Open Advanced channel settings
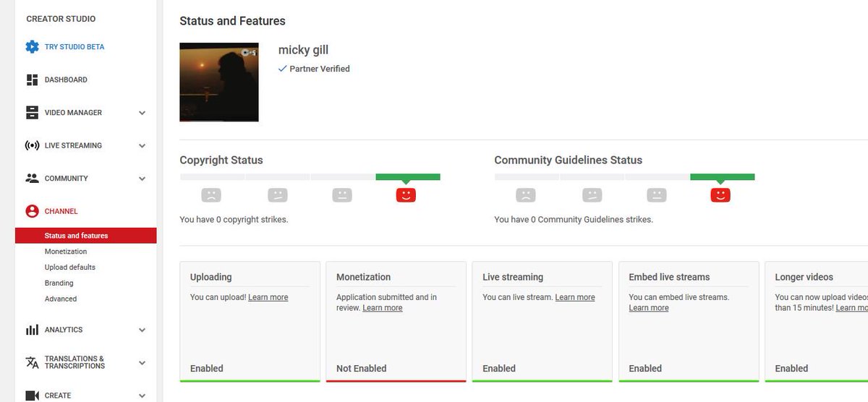868x402 pixels. 61,299
